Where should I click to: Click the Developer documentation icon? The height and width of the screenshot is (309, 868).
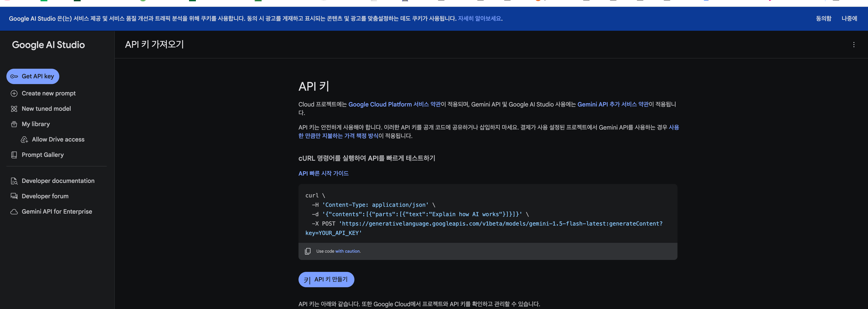click(x=14, y=181)
